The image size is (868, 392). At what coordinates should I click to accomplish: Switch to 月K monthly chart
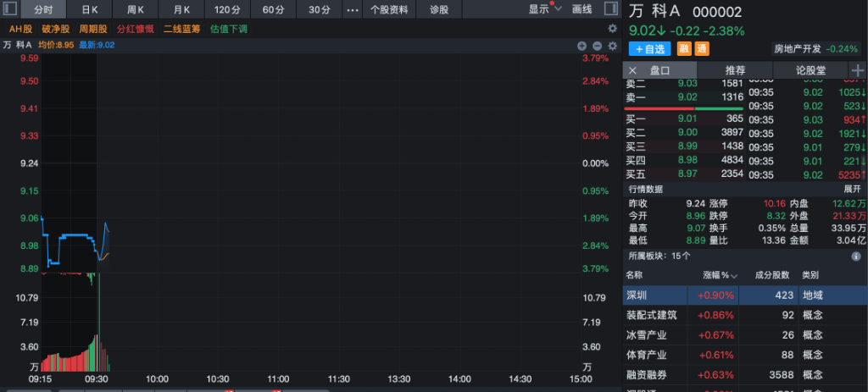(181, 9)
